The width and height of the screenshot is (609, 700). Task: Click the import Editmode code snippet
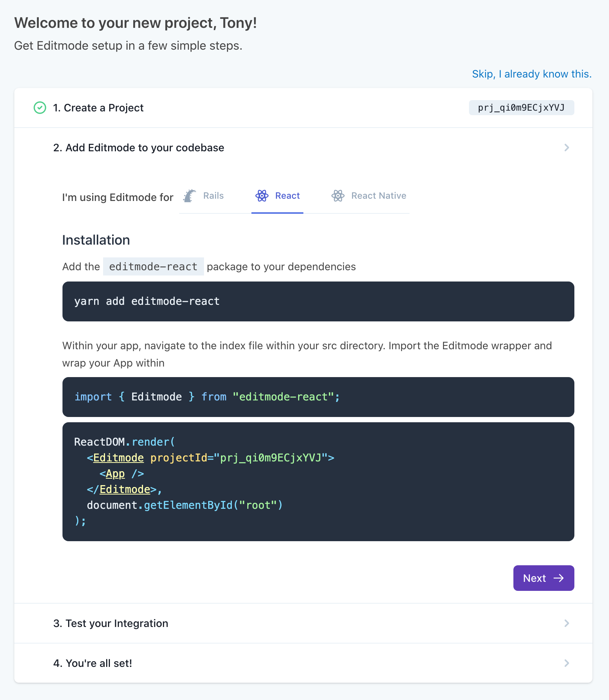[318, 397]
